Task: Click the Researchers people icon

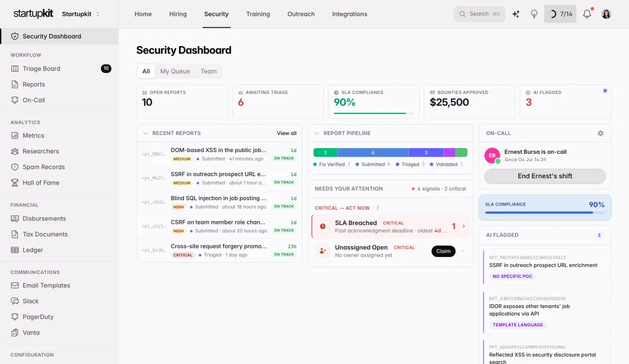Action: tap(15, 151)
